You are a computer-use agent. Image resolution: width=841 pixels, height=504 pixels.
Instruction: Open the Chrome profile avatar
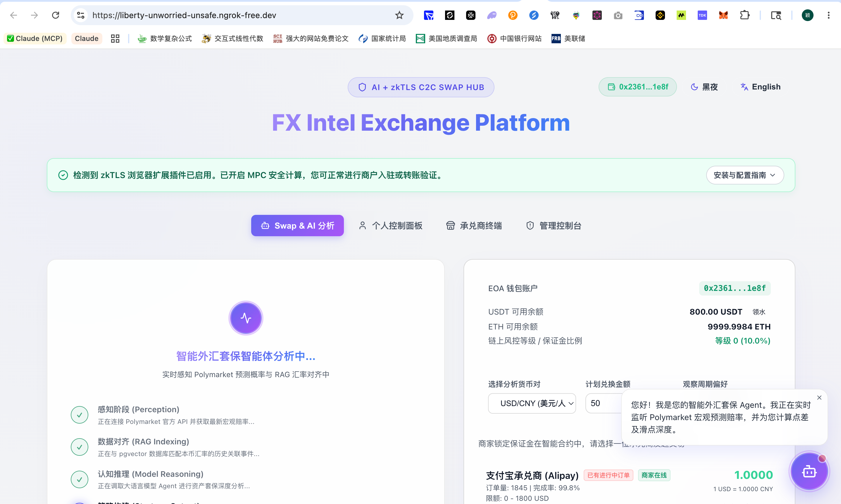808,15
